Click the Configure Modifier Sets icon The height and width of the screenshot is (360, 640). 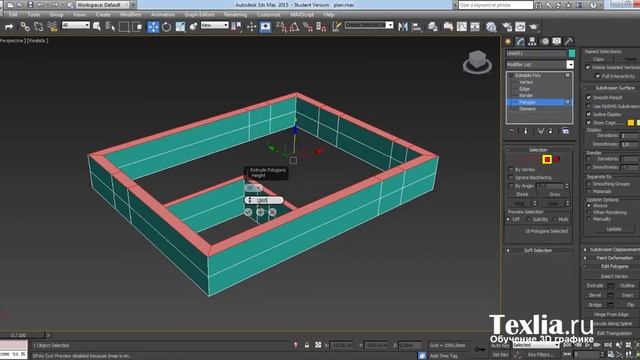(x=565, y=131)
